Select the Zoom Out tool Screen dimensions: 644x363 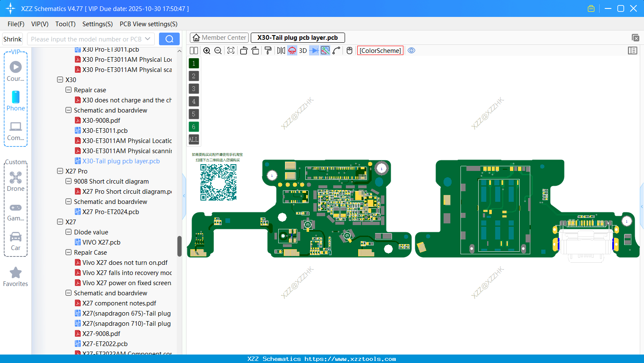point(218,50)
